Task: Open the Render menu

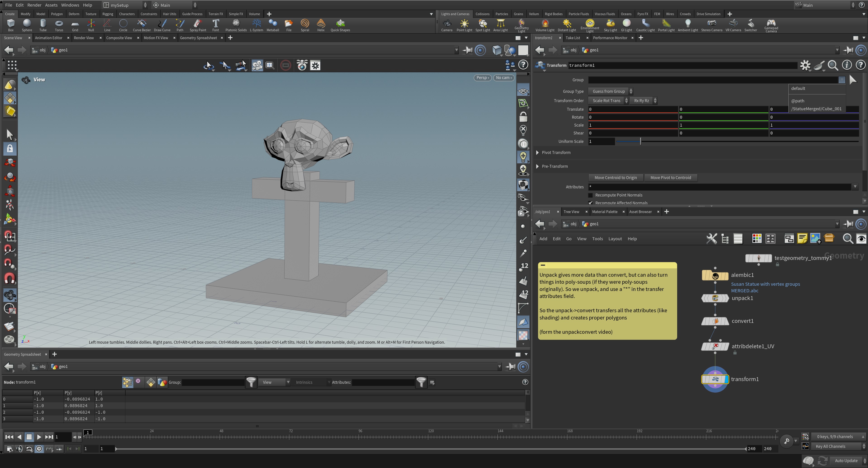Action: pos(34,5)
